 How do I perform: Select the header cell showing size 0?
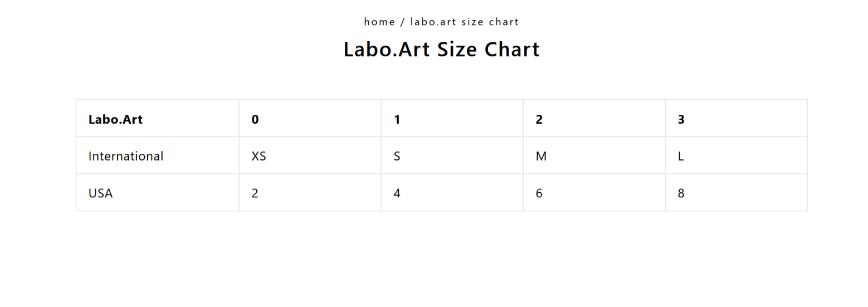pyautogui.click(x=255, y=119)
